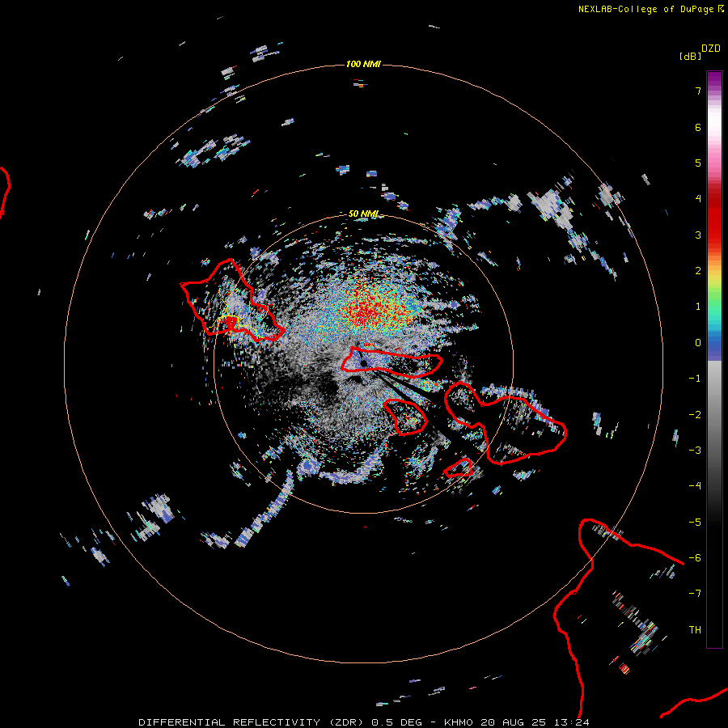Click the -1 value on the color scale
728x728 pixels.
[x=695, y=379]
